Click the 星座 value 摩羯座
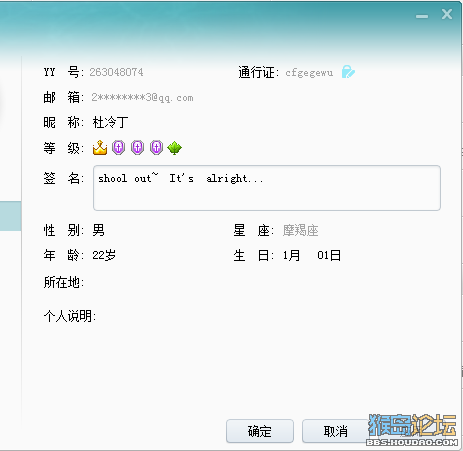Viewport: 463px width, 451px height. coord(301,231)
